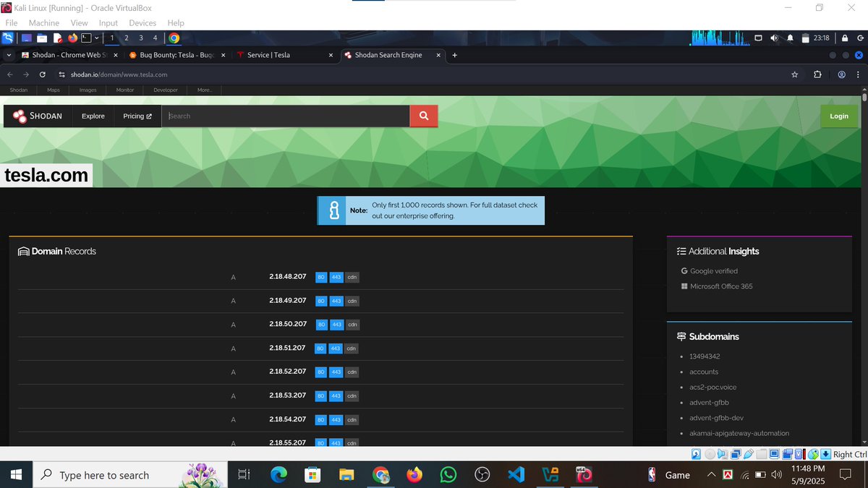Click inside the Shodan search field
868x488 pixels.
(x=286, y=116)
